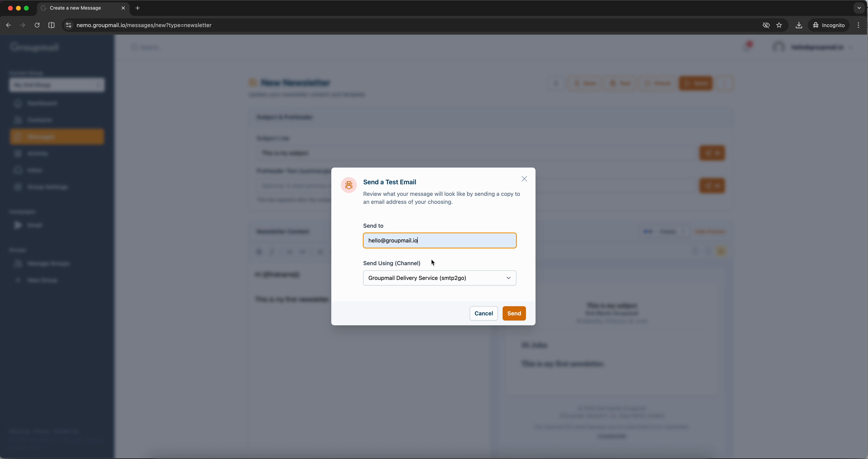Reload the page with refresh icon
The width and height of the screenshot is (868, 459).
[37, 25]
